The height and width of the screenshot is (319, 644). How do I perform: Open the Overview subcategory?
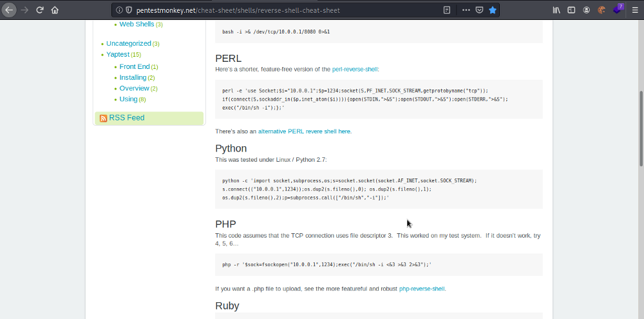tap(135, 88)
